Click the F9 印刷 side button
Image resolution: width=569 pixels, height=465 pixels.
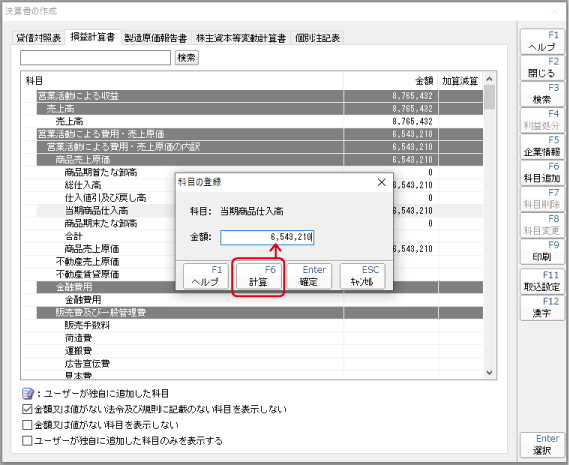(542, 251)
